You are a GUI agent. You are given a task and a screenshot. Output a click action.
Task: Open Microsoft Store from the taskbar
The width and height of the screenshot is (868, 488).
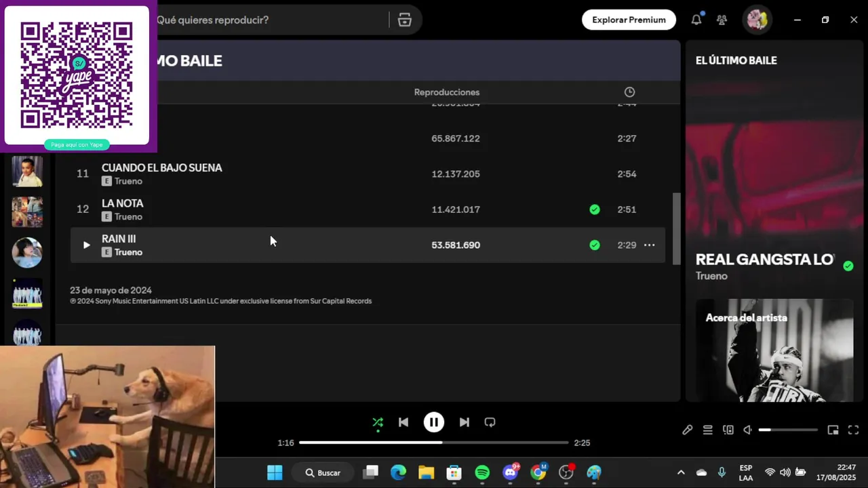(x=454, y=472)
